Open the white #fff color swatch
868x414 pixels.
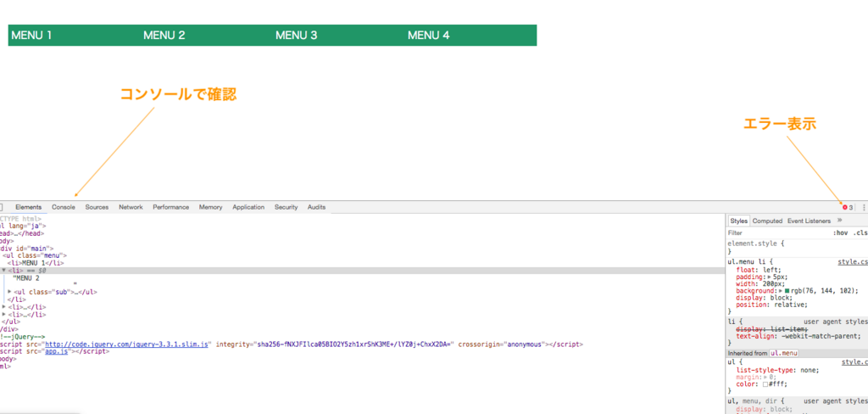765,384
